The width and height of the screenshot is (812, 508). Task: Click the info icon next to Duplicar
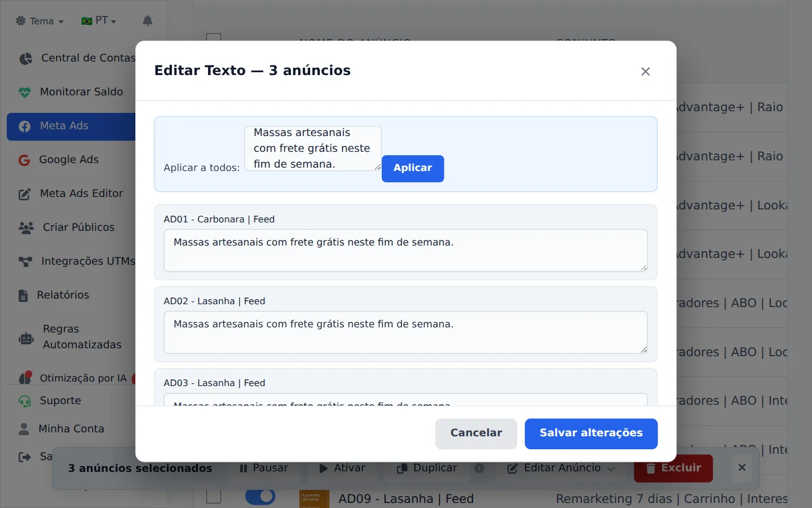tap(479, 468)
